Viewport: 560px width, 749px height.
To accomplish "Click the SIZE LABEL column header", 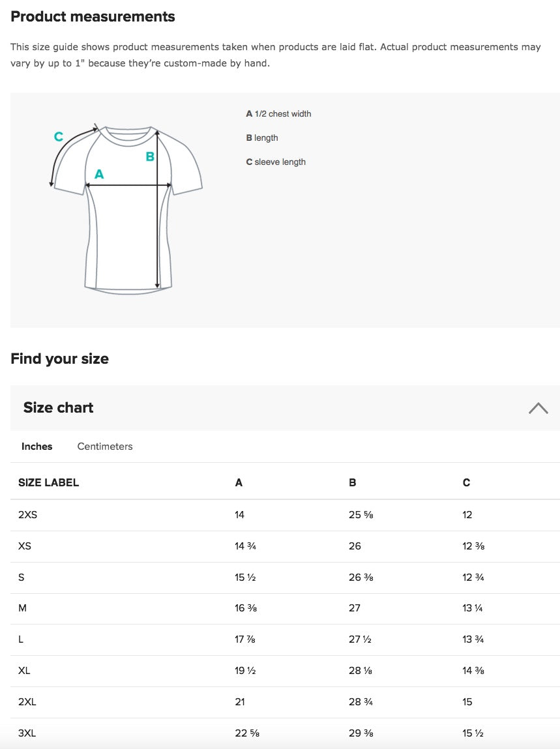I will [x=48, y=483].
